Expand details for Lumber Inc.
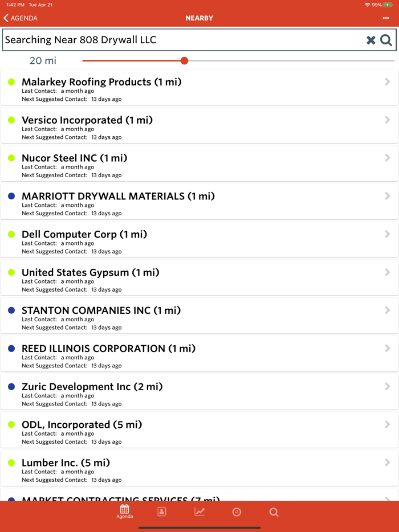The width and height of the screenshot is (399, 532). 386,463
